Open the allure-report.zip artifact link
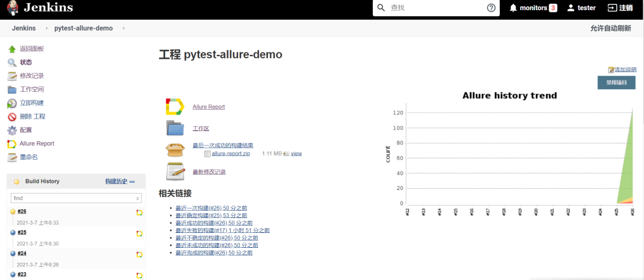644x280 pixels. (x=231, y=154)
